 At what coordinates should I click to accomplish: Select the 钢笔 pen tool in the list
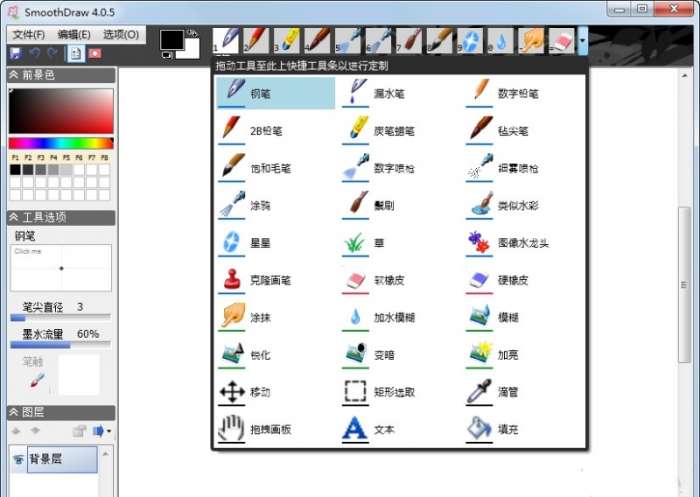[x=275, y=93]
